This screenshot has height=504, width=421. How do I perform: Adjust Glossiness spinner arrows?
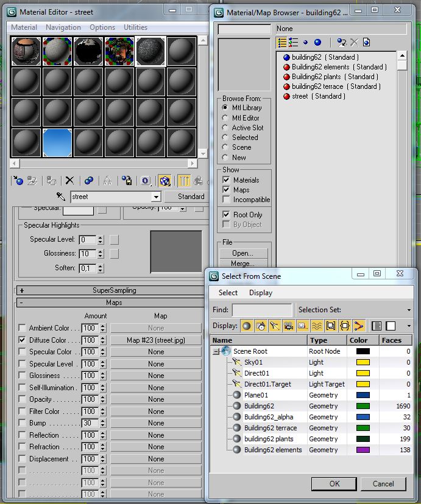tap(101, 254)
